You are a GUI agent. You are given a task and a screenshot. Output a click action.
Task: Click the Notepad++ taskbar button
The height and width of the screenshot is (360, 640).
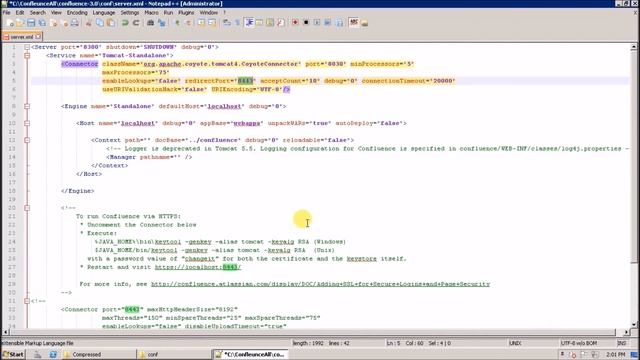pos(250,354)
